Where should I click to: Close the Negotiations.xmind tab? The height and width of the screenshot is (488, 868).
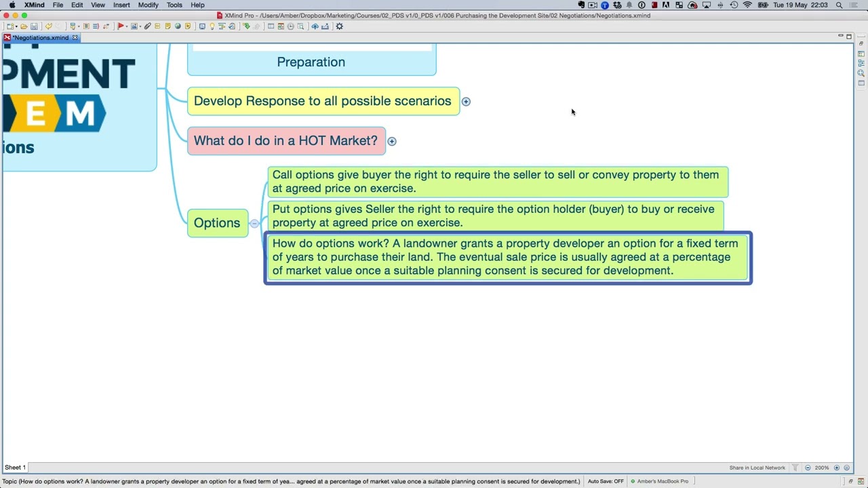point(75,38)
